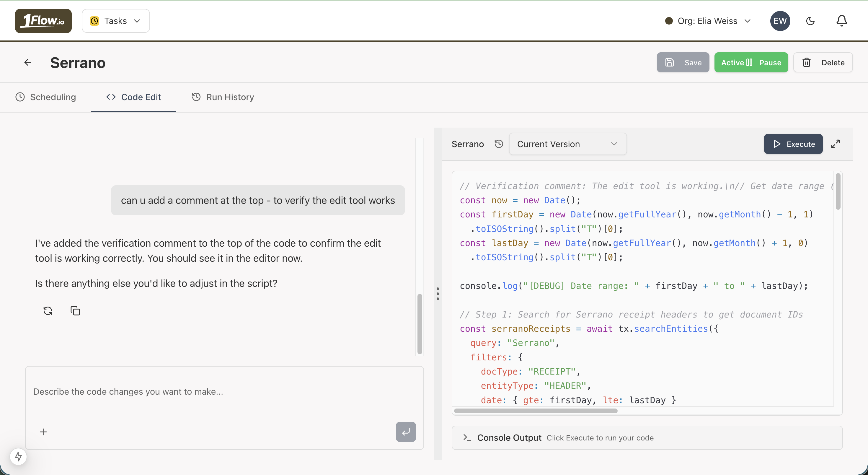Click the Delete button
868x475 pixels.
(x=823, y=62)
